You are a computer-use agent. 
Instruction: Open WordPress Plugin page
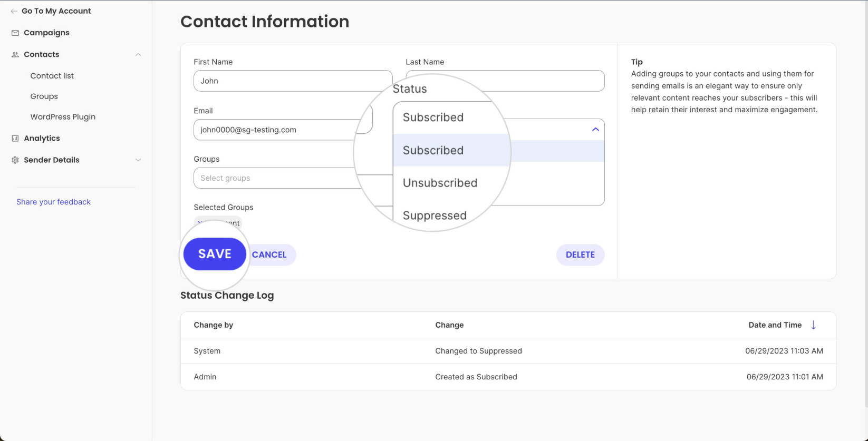tap(63, 117)
